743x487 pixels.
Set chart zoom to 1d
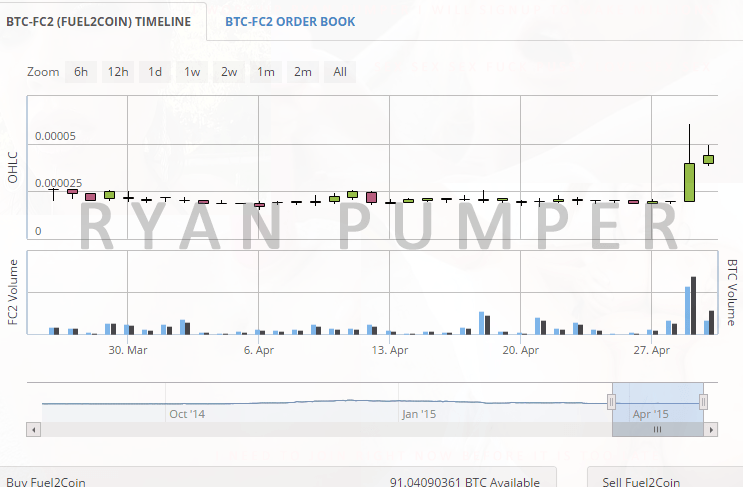pos(155,72)
